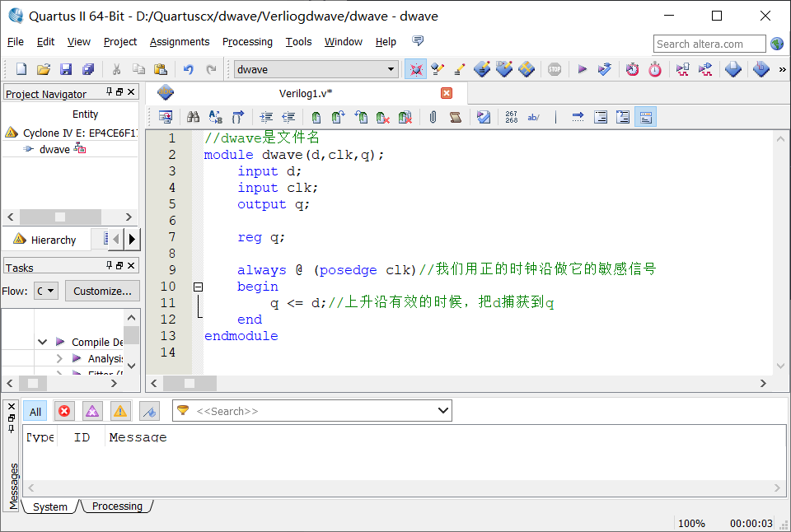This screenshot has width=791, height=532.
Task: Open the Assignments menu
Action: pyautogui.click(x=180, y=42)
